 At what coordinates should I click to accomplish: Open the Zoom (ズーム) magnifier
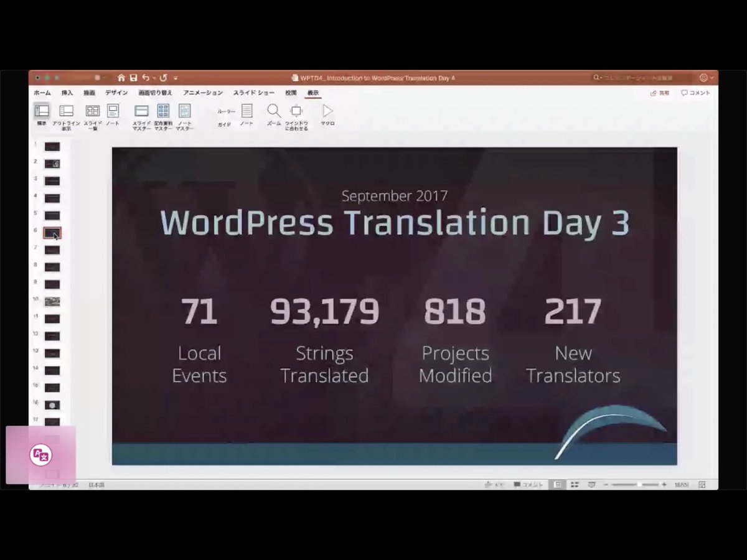pyautogui.click(x=274, y=111)
